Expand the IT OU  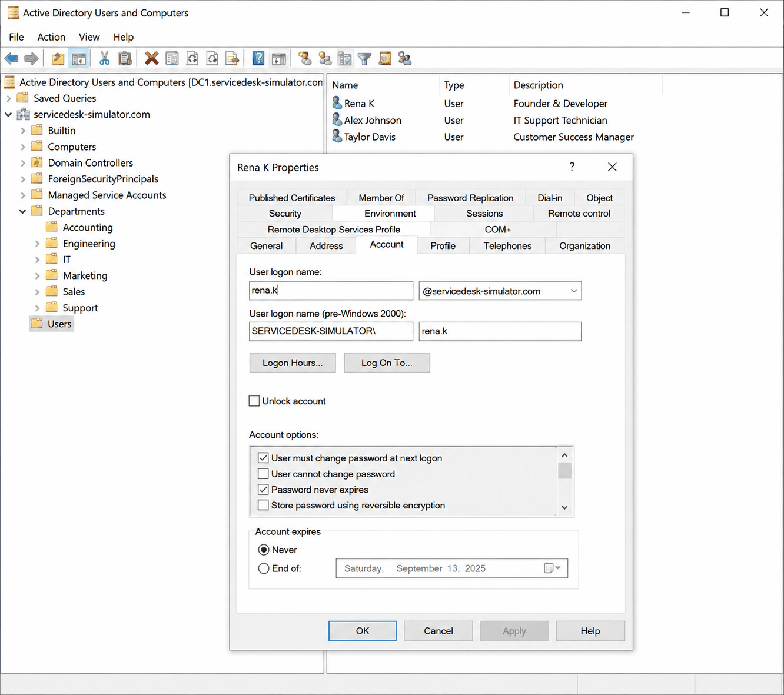[x=38, y=260]
